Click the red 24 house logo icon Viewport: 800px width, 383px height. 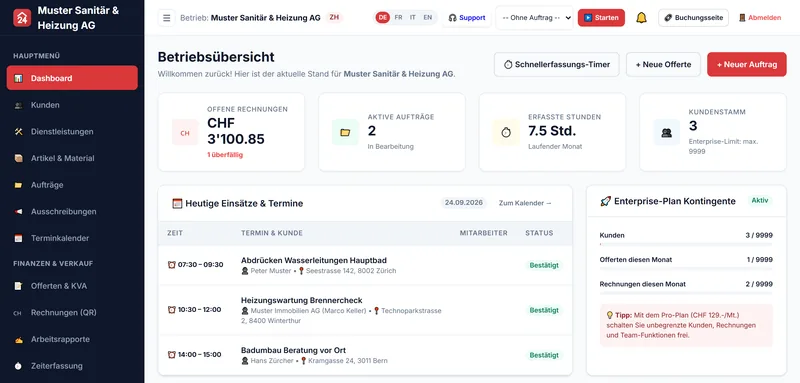22,18
